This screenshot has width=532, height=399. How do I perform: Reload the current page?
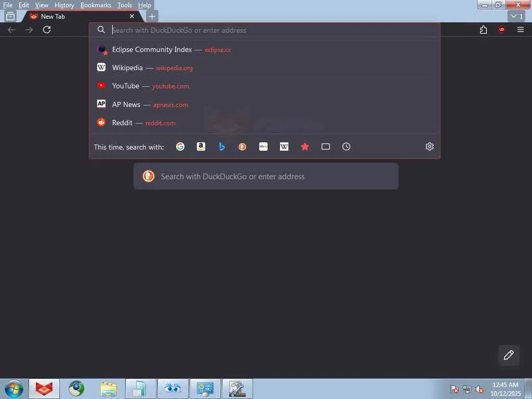click(47, 30)
